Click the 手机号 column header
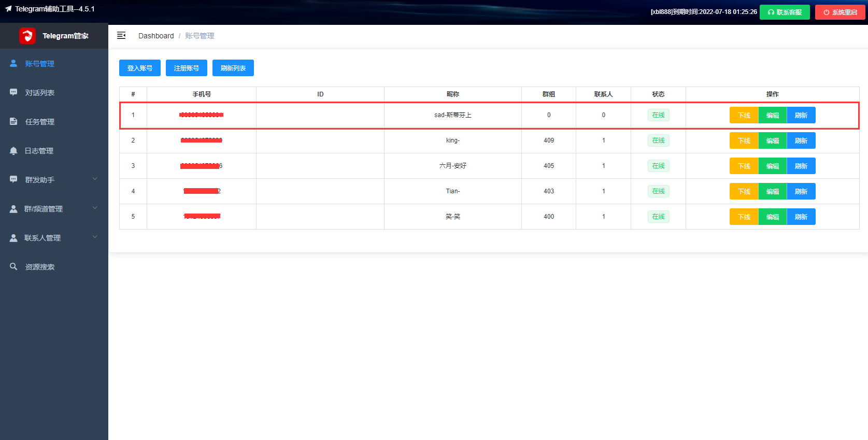Viewport: 868px width, 440px height. click(202, 94)
